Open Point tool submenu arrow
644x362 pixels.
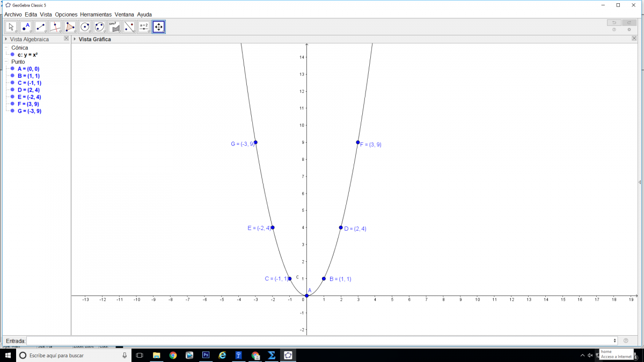[31, 32]
